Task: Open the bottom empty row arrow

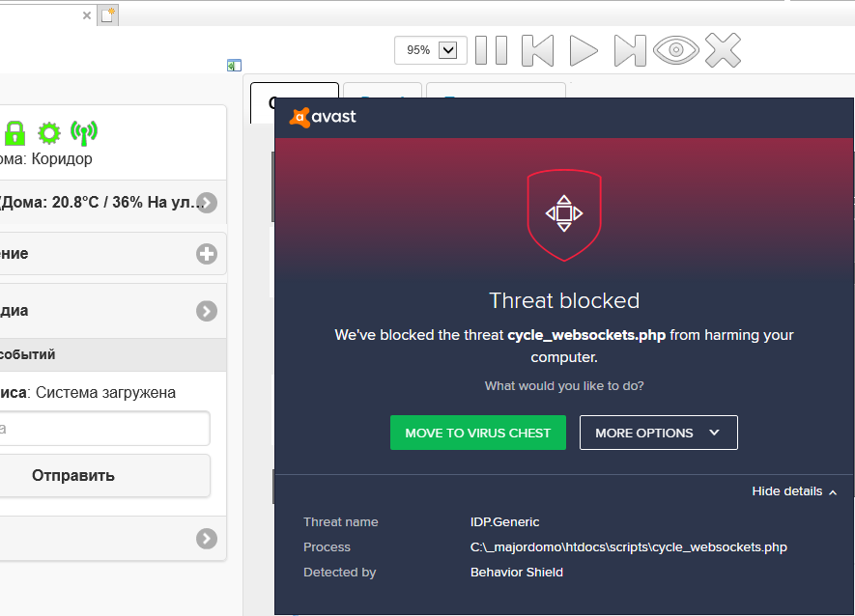Action: pyautogui.click(x=207, y=539)
